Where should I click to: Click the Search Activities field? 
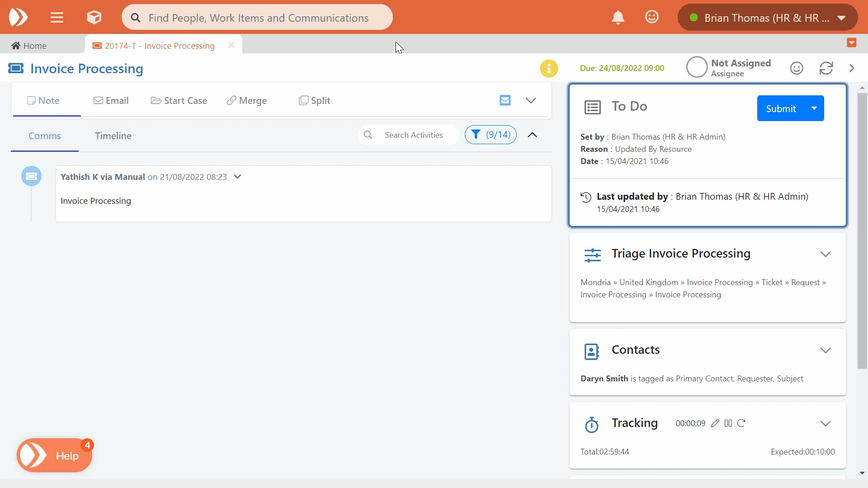(413, 135)
